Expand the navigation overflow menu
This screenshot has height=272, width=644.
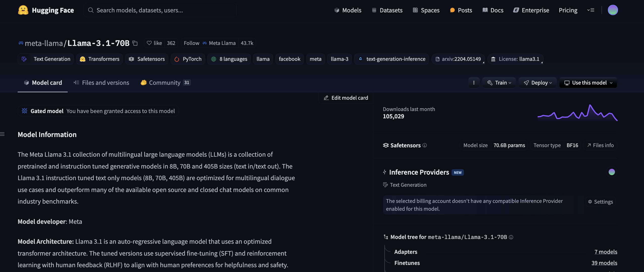[x=590, y=10]
